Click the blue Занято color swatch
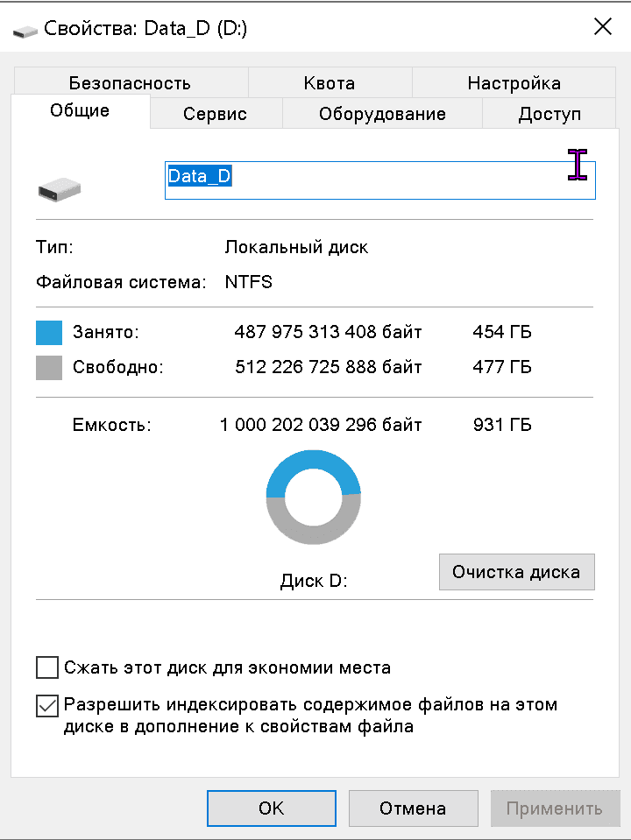The width and height of the screenshot is (631, 840). (x=49, y=332)
